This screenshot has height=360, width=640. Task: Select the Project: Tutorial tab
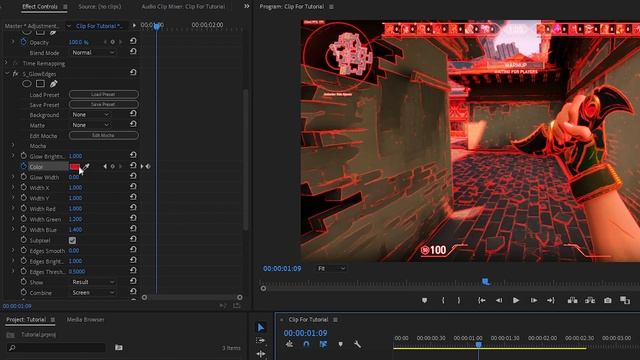26,320
